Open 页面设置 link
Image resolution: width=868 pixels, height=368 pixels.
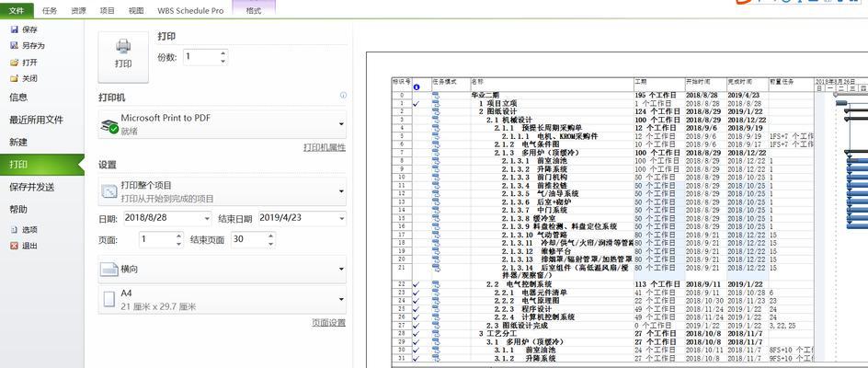point(329,323)
